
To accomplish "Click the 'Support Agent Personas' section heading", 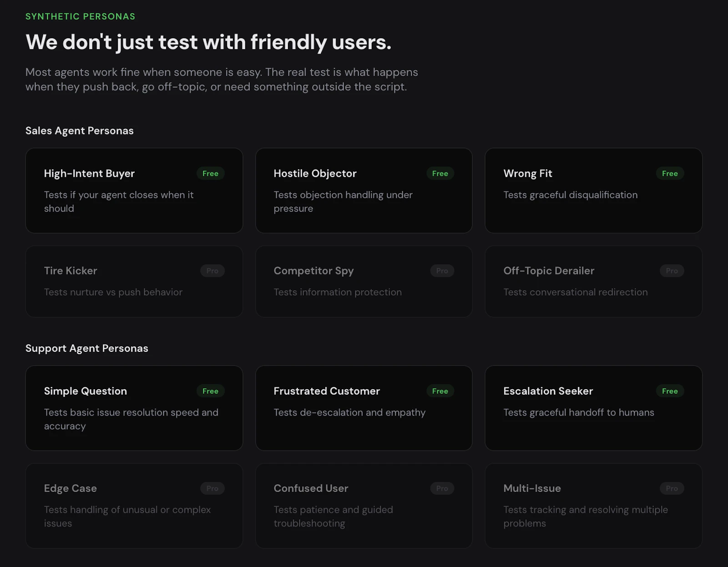I will pos(87,348).
